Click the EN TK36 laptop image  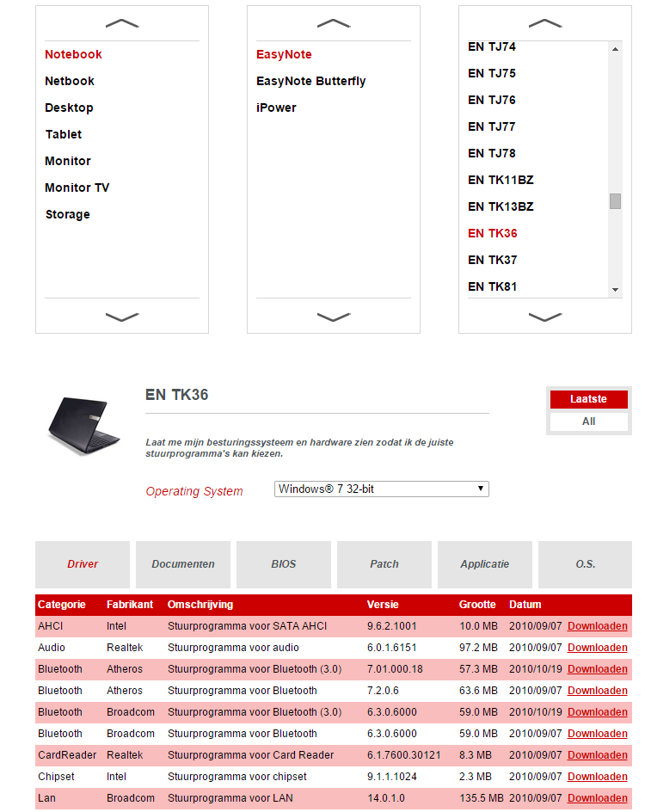(83, 426)
